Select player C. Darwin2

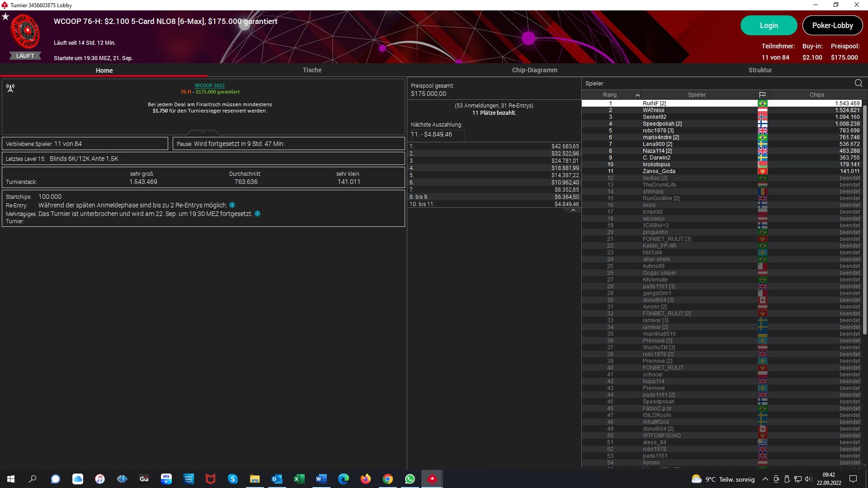[x=721, y=157]
